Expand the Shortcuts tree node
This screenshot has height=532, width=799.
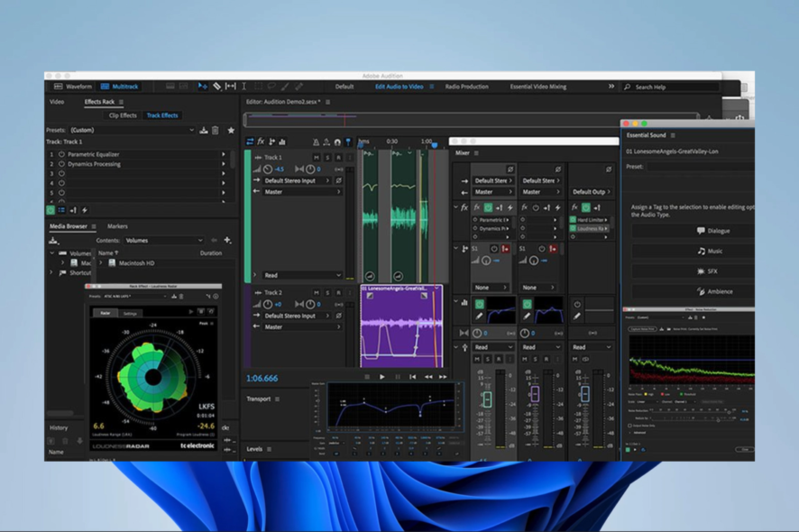51,273
